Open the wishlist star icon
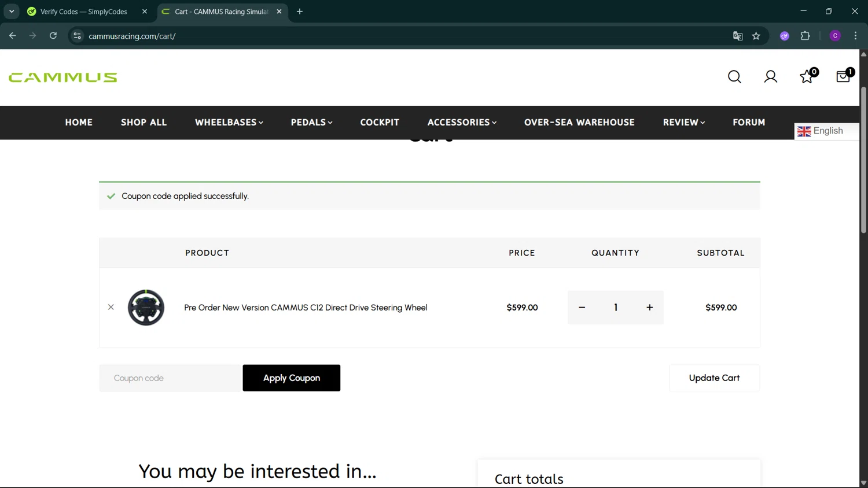This screenshot has width=868, height=488. coord(808,76)
